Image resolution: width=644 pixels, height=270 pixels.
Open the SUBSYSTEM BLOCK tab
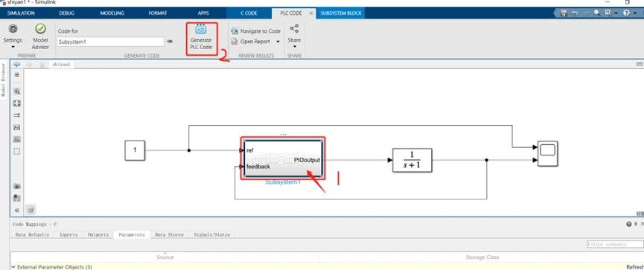point(341,13)
